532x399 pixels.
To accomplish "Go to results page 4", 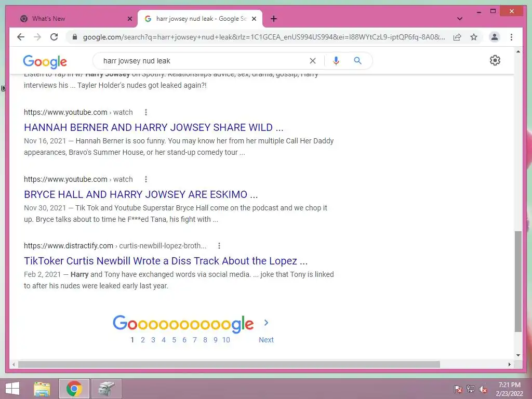I will tap(164, 340).
